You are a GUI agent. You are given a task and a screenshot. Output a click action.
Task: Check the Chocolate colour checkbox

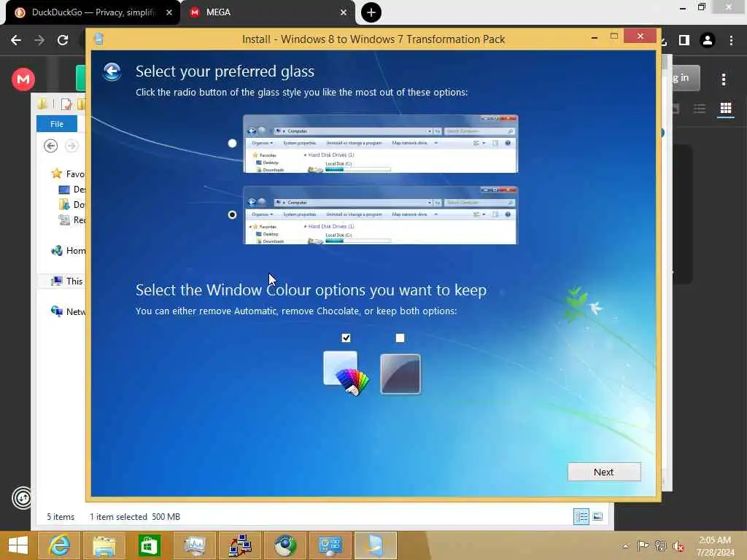pyautogui.click(x=400, y=338)
